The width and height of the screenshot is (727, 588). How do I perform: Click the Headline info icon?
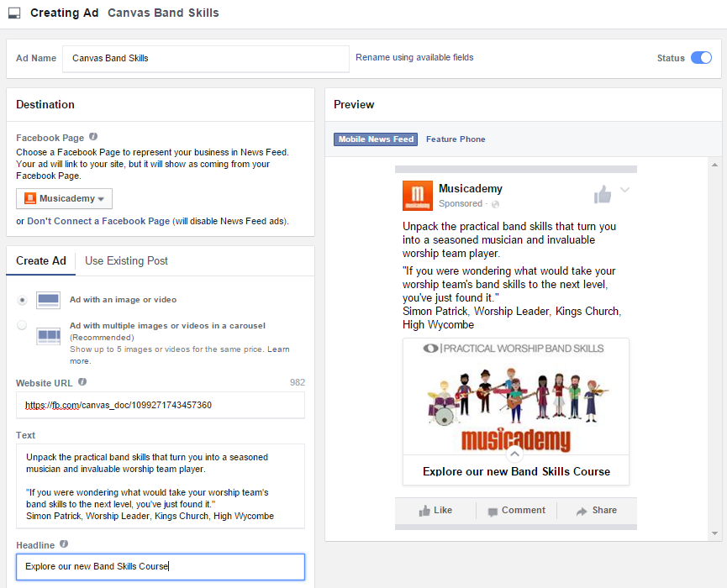(64, 544)
